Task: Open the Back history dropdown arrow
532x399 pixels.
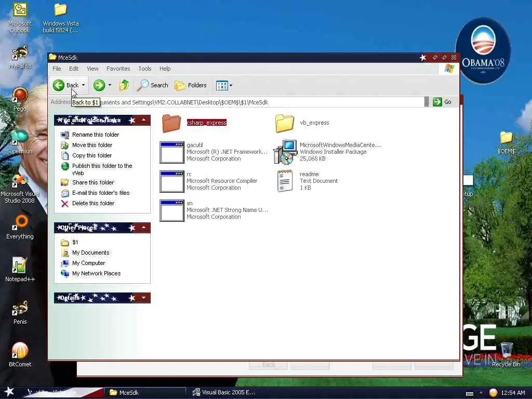Action: (x=84, y=85)
